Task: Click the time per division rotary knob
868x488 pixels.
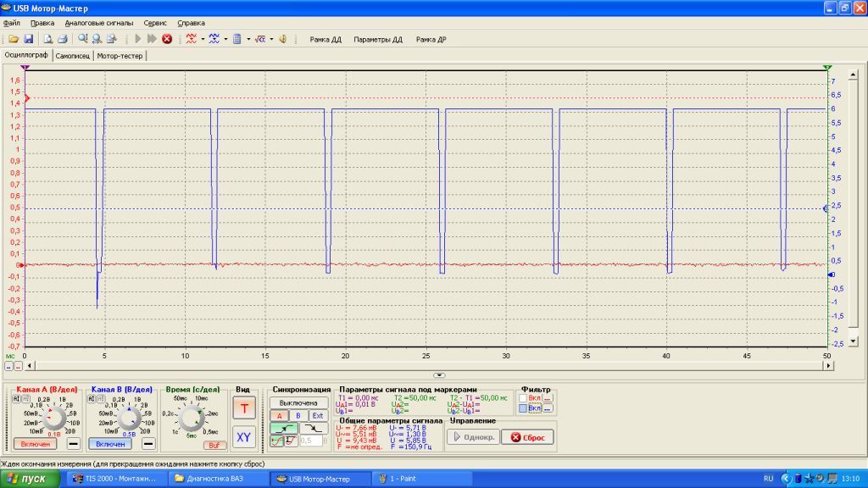Action: point(191,419)
